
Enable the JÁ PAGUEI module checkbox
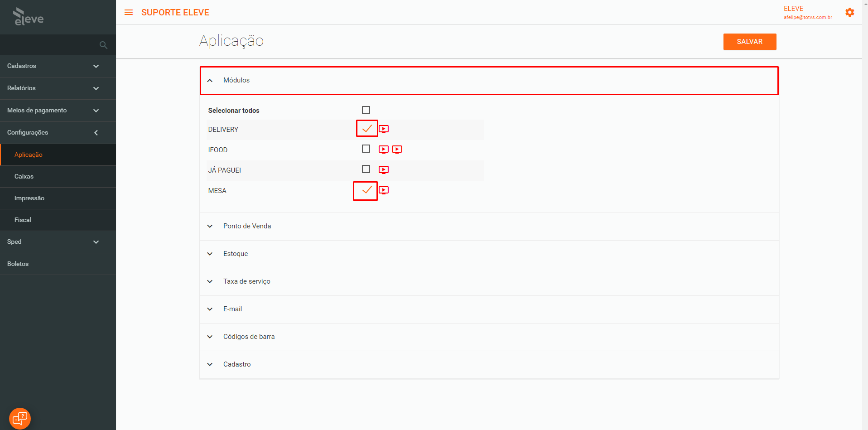[366, 169]
